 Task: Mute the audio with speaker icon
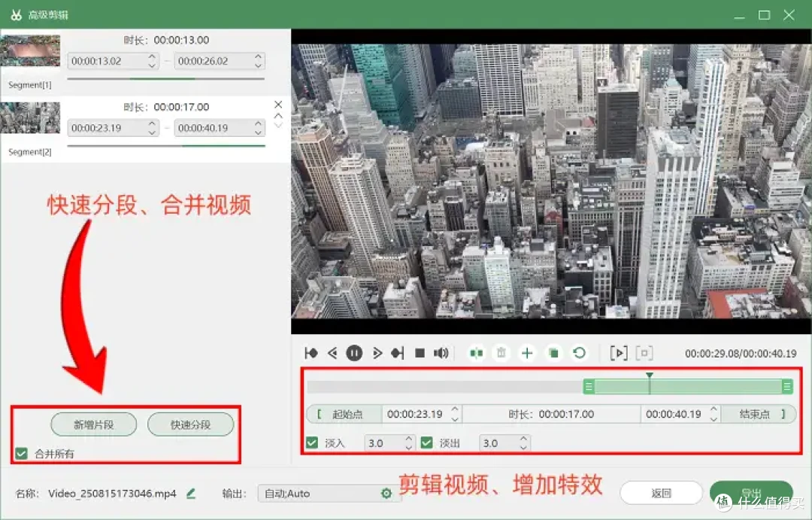coord(441,353)
